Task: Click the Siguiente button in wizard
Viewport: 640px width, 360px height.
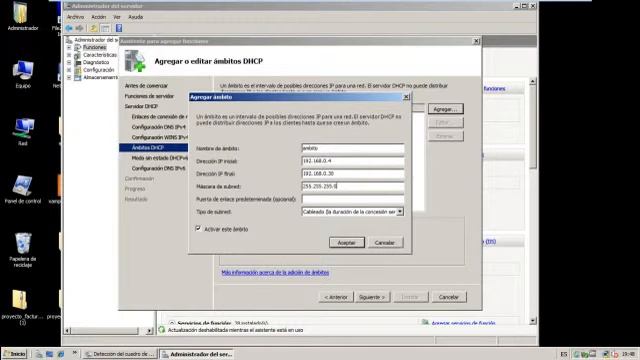Action: (x=372, y=297)
